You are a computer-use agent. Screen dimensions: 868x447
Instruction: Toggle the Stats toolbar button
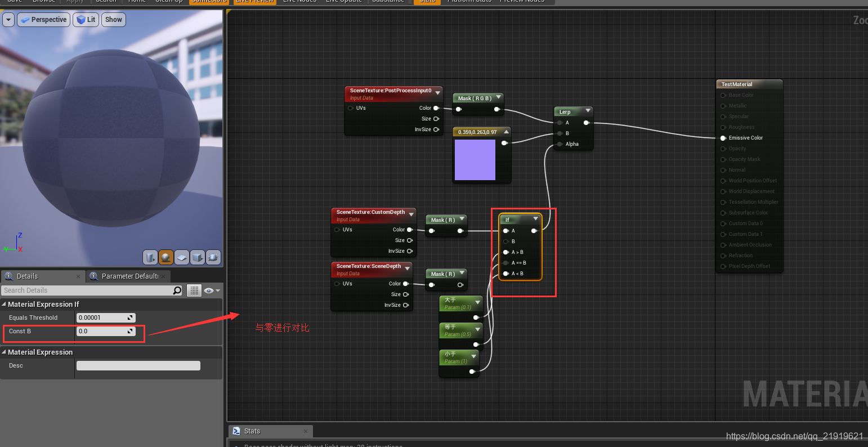pyautogui.click(x=428, y=2)
